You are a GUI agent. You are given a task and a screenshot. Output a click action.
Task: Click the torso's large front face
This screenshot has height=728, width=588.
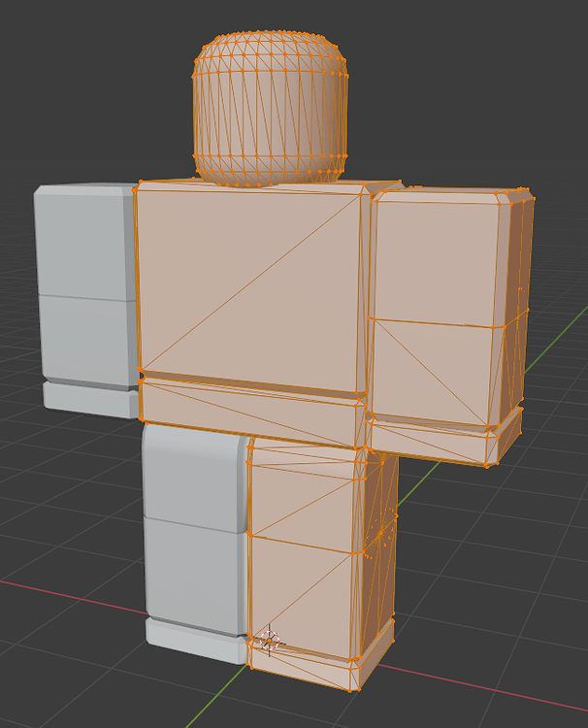(249, 289)
